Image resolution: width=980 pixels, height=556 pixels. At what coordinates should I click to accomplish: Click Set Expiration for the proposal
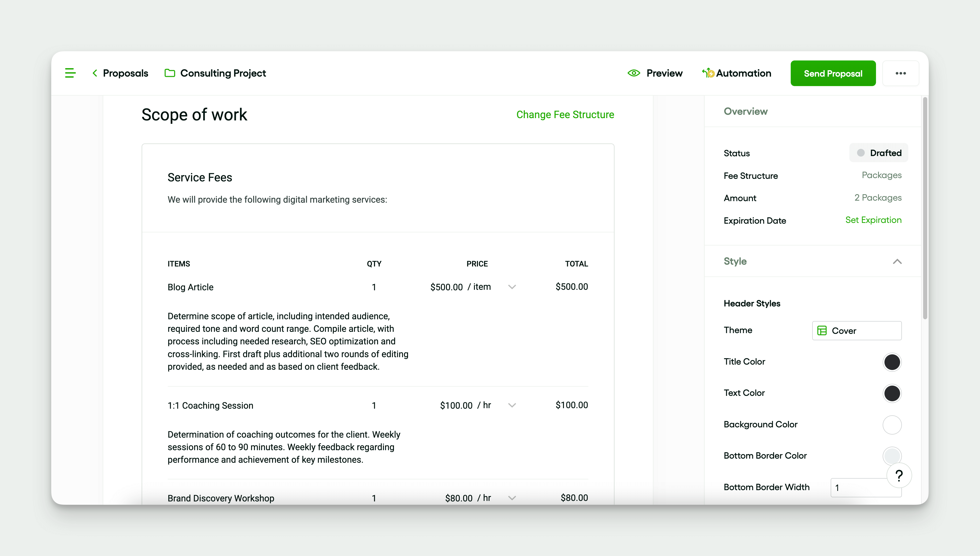873,220
